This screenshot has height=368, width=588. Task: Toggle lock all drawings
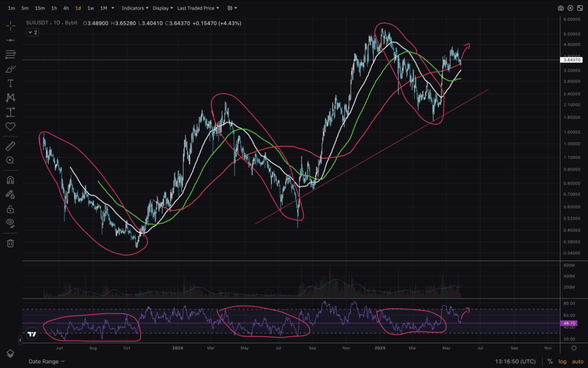(10, 209)
